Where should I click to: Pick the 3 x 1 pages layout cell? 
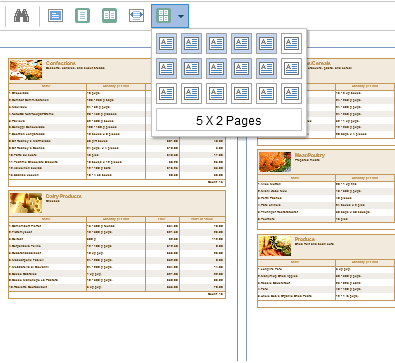pyautogui.click(x=216, y=43)
